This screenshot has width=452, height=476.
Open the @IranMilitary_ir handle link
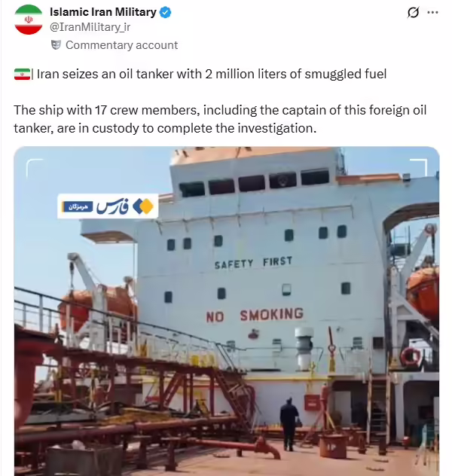point(90,27)
